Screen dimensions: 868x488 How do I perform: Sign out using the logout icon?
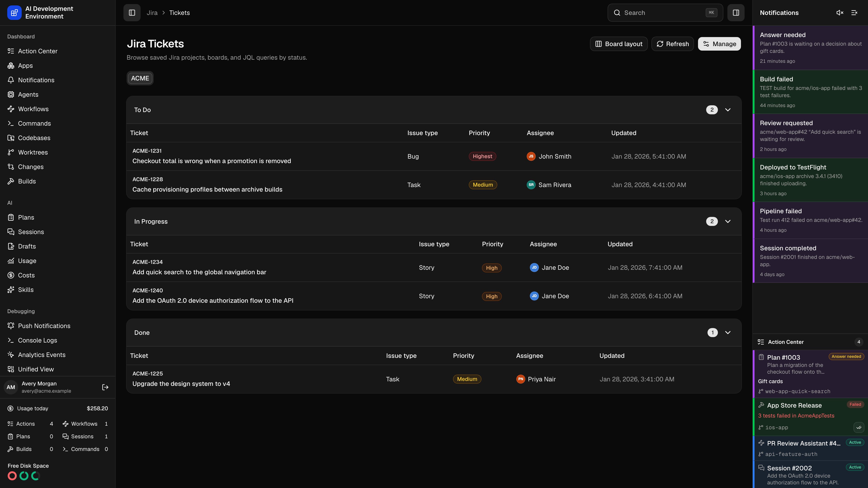click(105, 387)
